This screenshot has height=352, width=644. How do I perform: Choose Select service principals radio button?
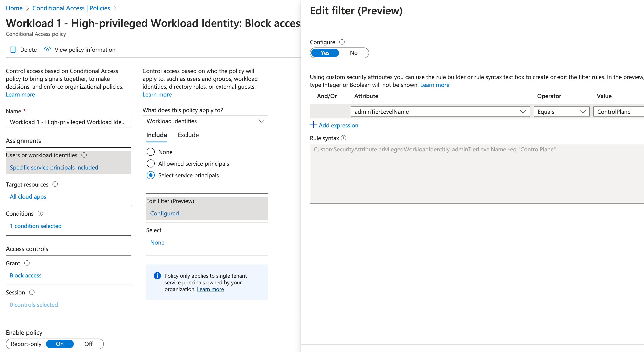[x=150, y=175]
